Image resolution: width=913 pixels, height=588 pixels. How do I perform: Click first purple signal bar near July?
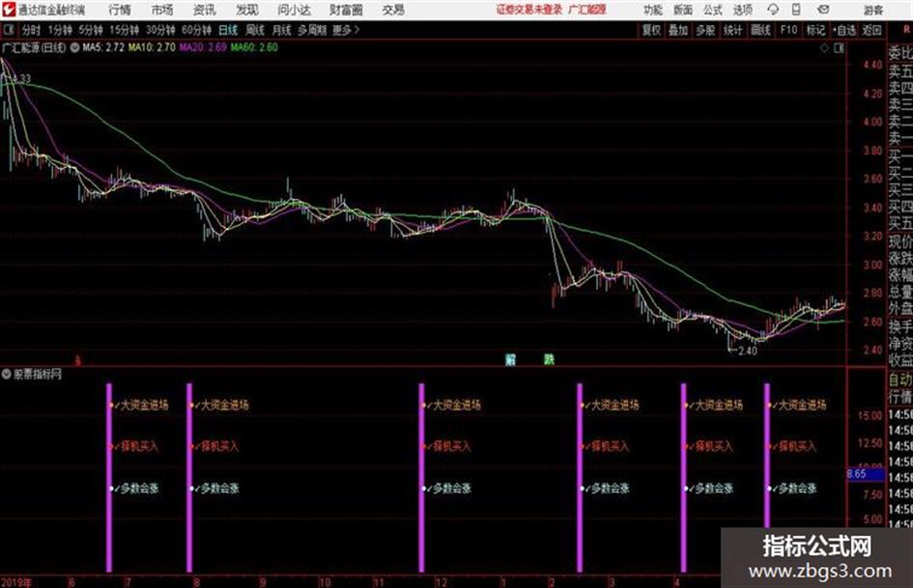point(109,477)
